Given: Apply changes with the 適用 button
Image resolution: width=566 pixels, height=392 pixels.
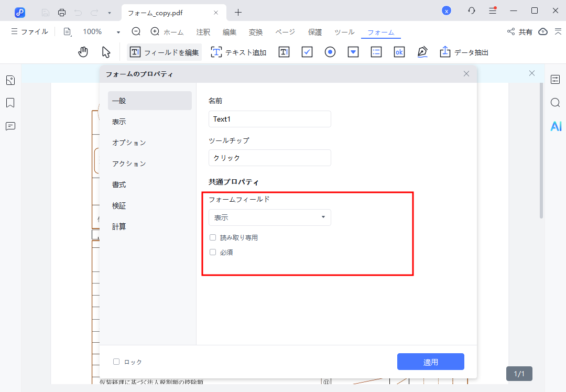Looking at the screenshot, I should pyautogui.click(x=430, y=361).
